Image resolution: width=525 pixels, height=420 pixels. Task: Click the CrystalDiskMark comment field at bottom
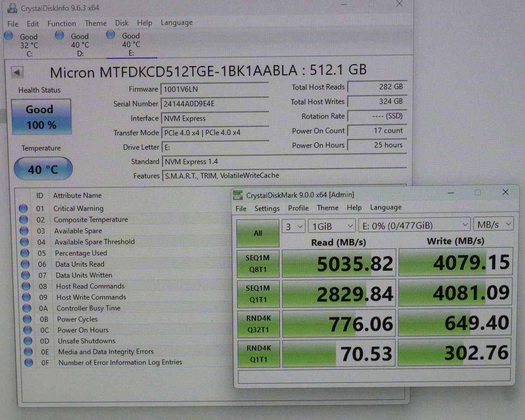(374, 375)
